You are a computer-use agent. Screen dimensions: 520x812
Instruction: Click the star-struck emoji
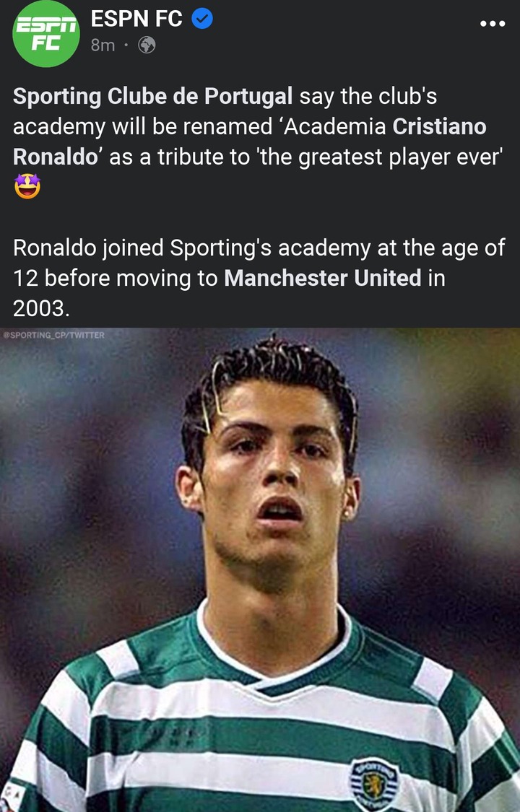tap(27, 186)
